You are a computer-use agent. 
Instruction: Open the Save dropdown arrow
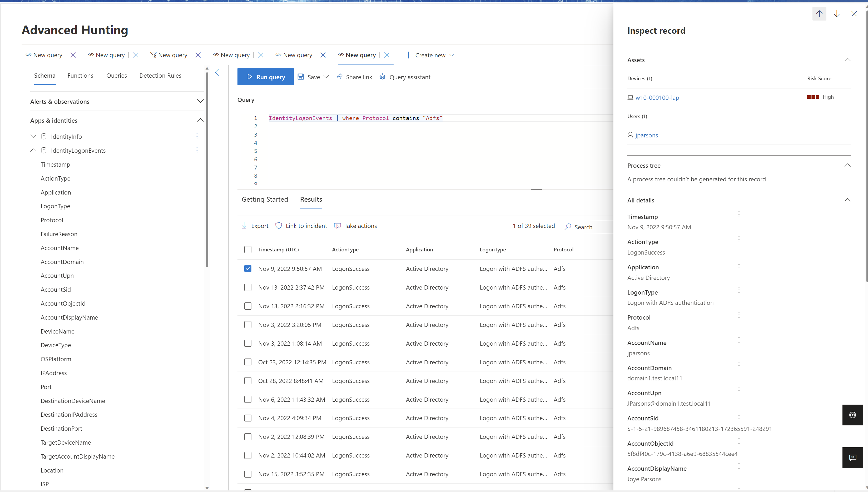[x=326, y=77]
